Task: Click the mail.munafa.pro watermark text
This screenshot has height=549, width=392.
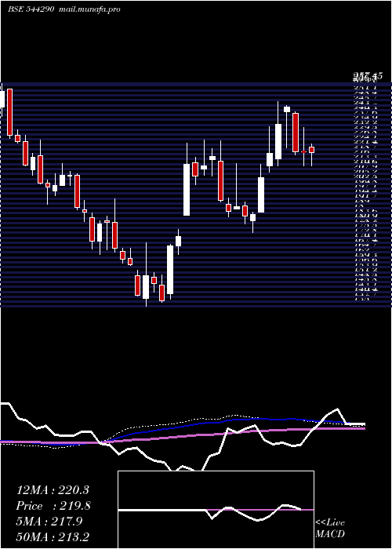Action: tap(89, 9)
